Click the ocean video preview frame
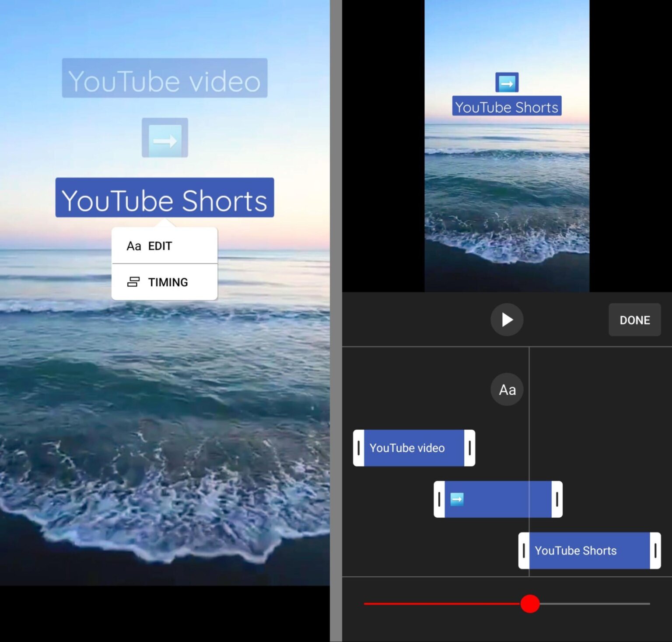This screenshot has height=642, width=672. [507, 197]
